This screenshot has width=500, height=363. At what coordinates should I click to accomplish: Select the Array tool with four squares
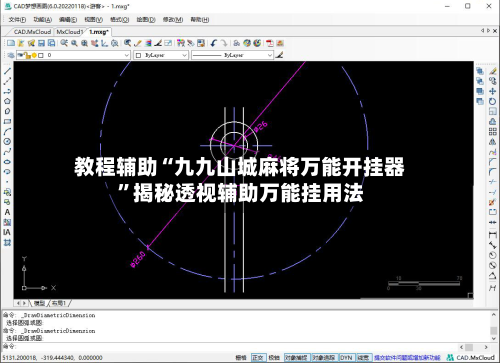[x=492, y=131]
